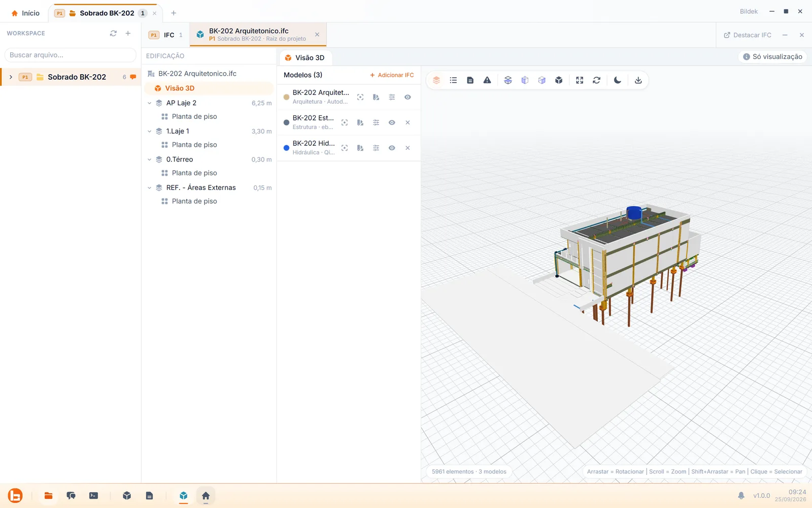Click the tan color dot of BK-202 Arquitet
The width and height of the screenshot is (812, 508).
(x=286, y=97)
